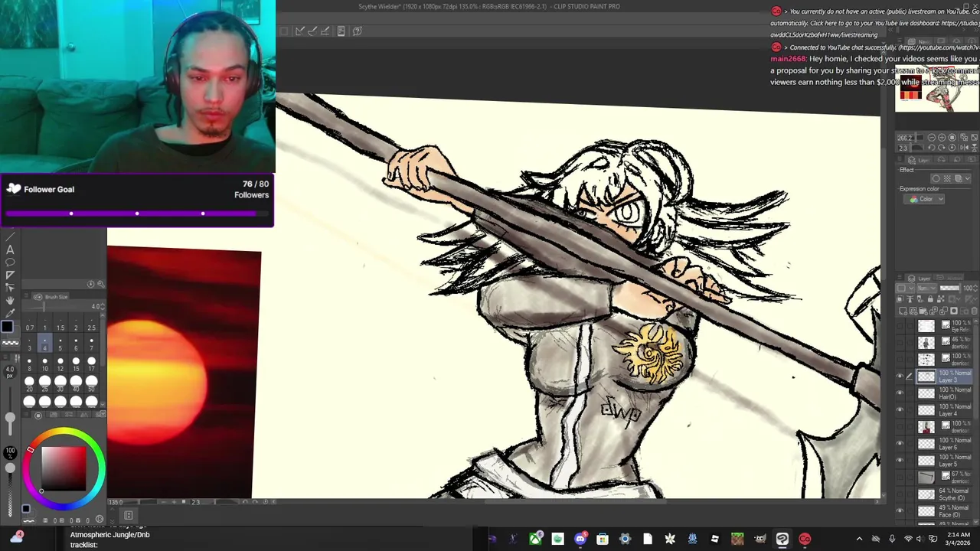
Task: Select Layer 5 in layer panel
Action: click(946, 461)
